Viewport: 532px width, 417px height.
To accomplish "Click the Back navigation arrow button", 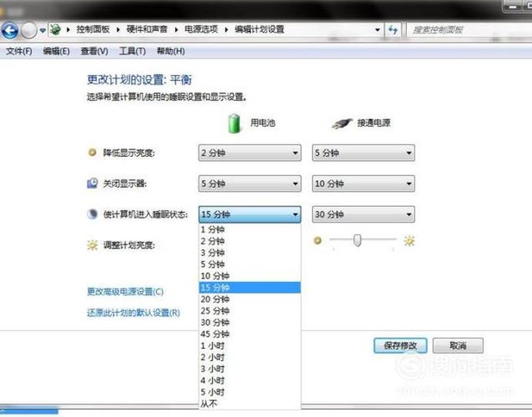I will pyautogui.click(x=10, y=31).
